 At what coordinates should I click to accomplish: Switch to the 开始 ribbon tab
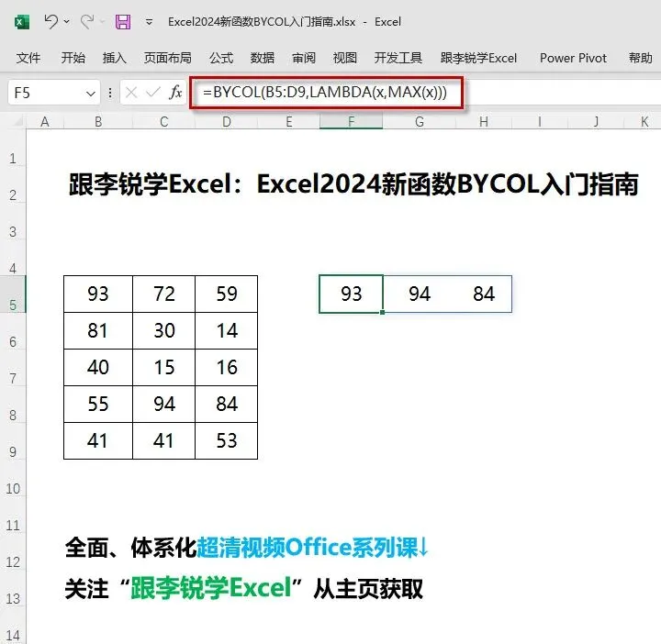[73, 58]
